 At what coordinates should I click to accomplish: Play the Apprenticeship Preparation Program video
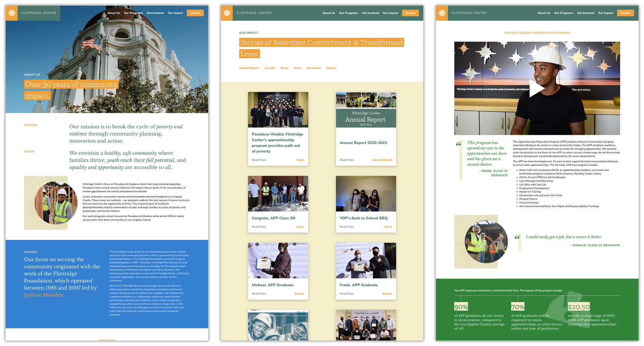tap(537, 88)
